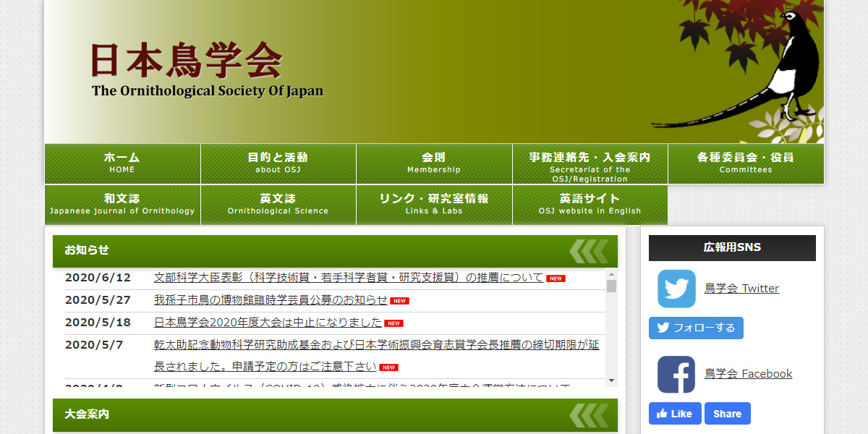Click NEW badge beside 2020年度大会は中止 item
This screenshot has width=868, height=434.
pos(393,323)
